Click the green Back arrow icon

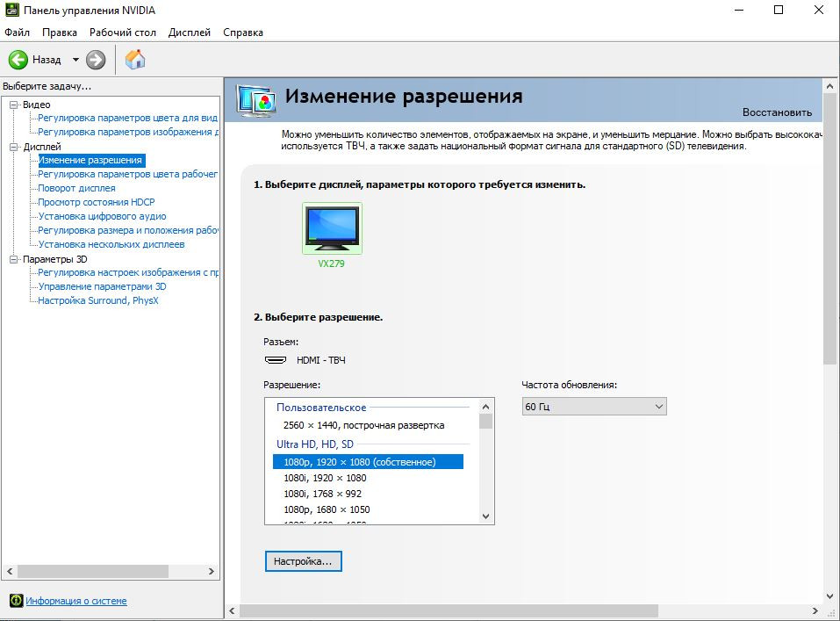pyautogui.click(x=18, y=60)
